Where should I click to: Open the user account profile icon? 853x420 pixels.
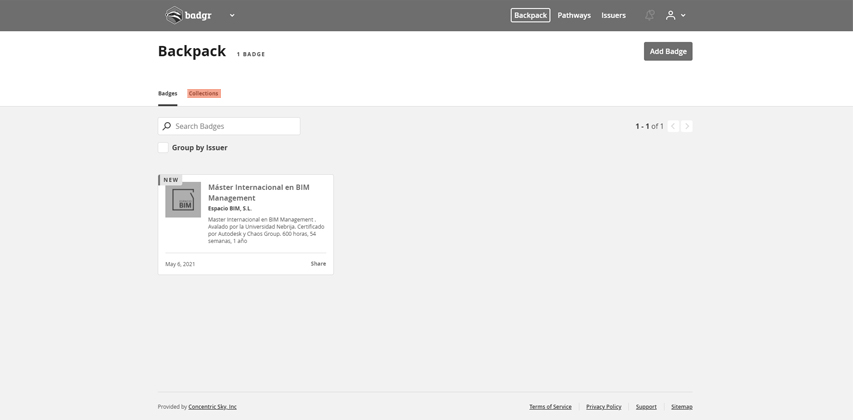(670, 15)
